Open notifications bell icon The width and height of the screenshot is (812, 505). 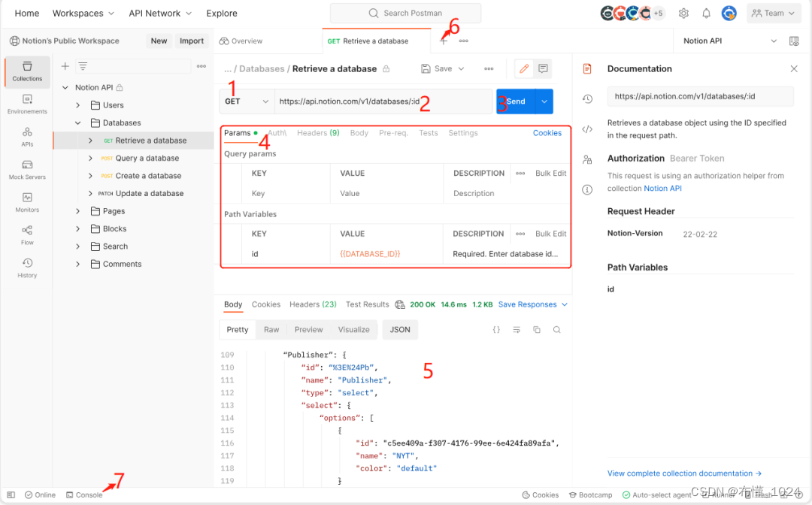pos(706,14)
